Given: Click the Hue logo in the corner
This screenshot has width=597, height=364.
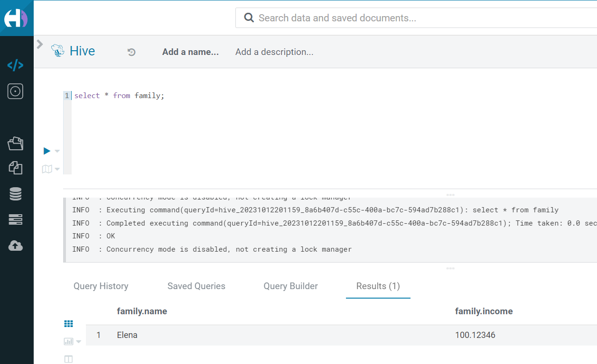Looking at the screenshot, I should point(17,18).
